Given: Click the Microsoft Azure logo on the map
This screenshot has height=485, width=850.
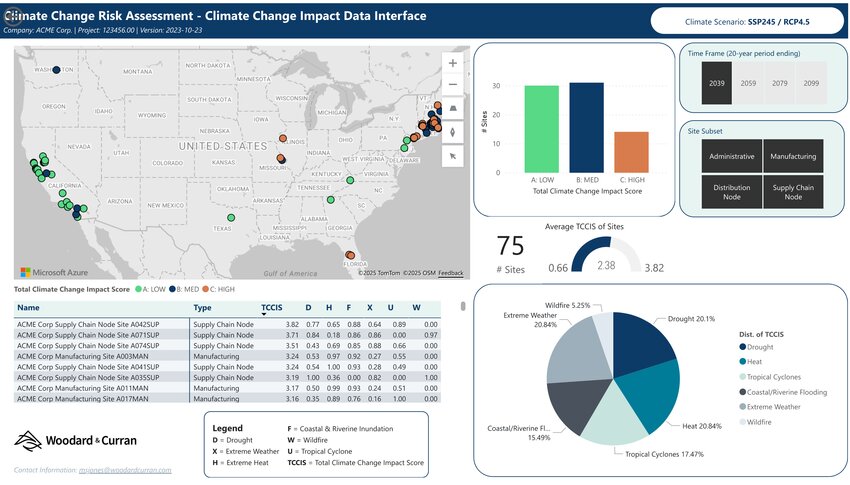Looking at the screenshot, I should (x=54, y=272).
